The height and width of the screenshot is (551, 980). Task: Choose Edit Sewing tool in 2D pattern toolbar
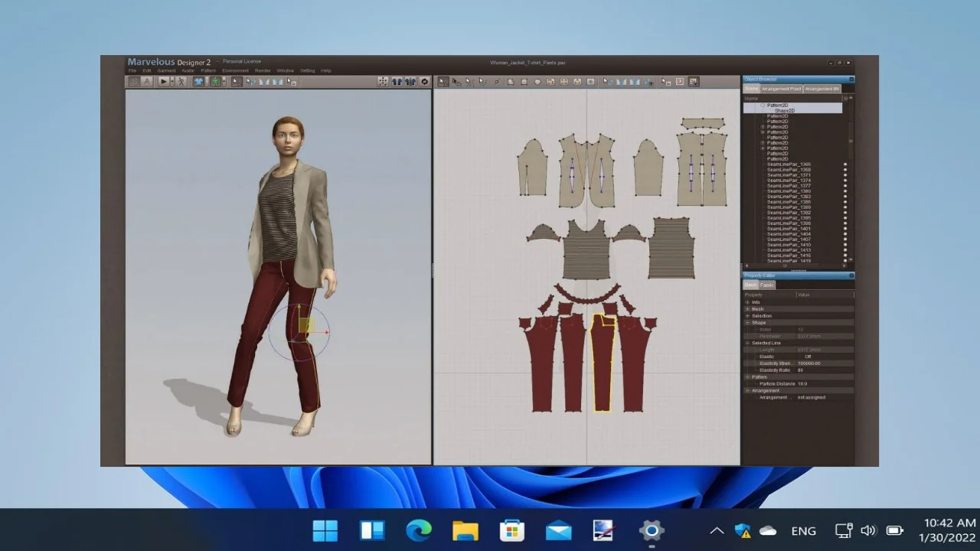point(607,81)
